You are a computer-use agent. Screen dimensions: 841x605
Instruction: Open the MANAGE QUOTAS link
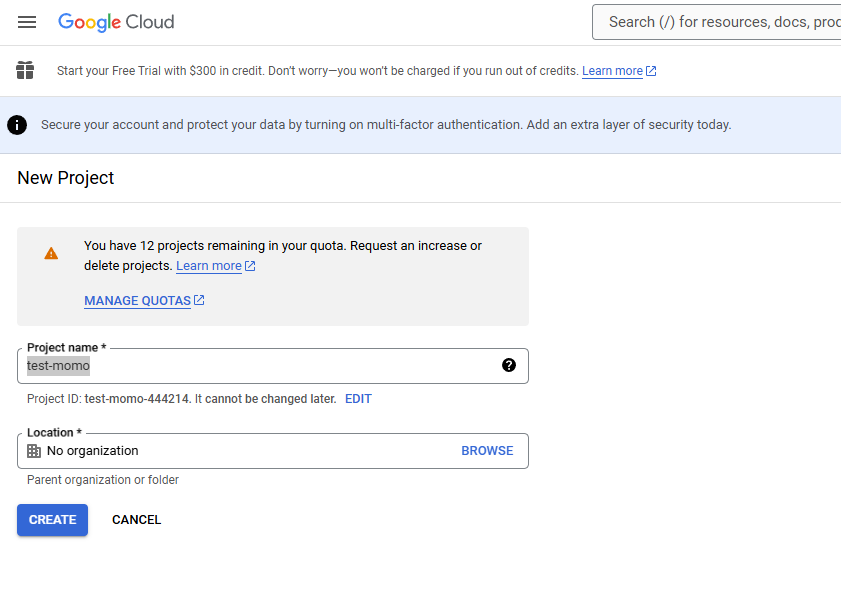pyautogui.click(x=137, y=301)
